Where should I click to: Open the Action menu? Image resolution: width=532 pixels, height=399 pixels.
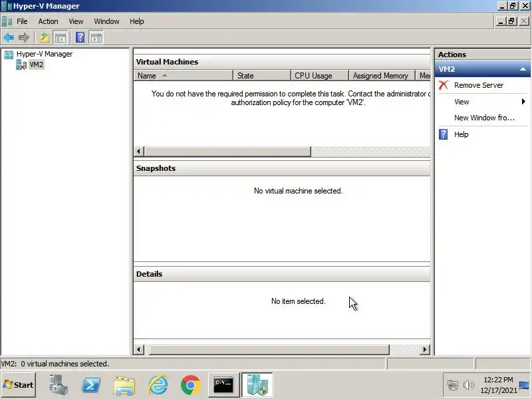coord(48,21)
